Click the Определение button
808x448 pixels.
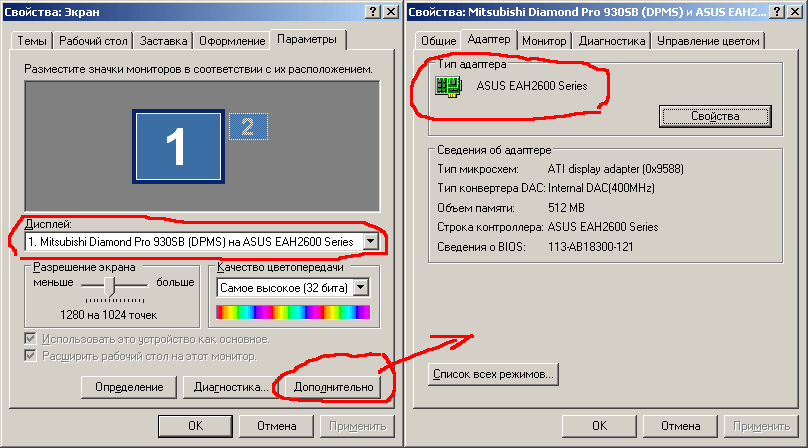tap(129, 387)
